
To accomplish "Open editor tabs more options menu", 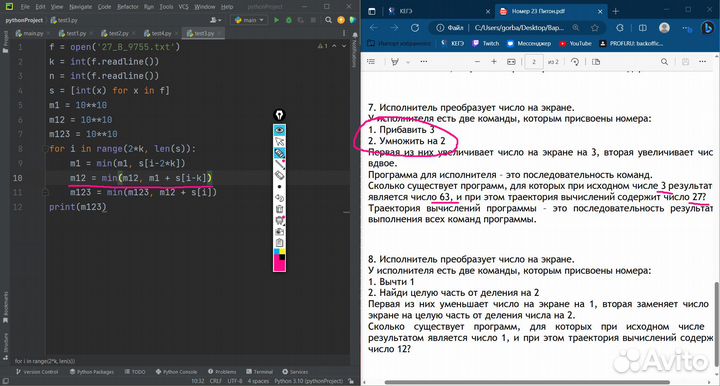I will coord(343,33).
